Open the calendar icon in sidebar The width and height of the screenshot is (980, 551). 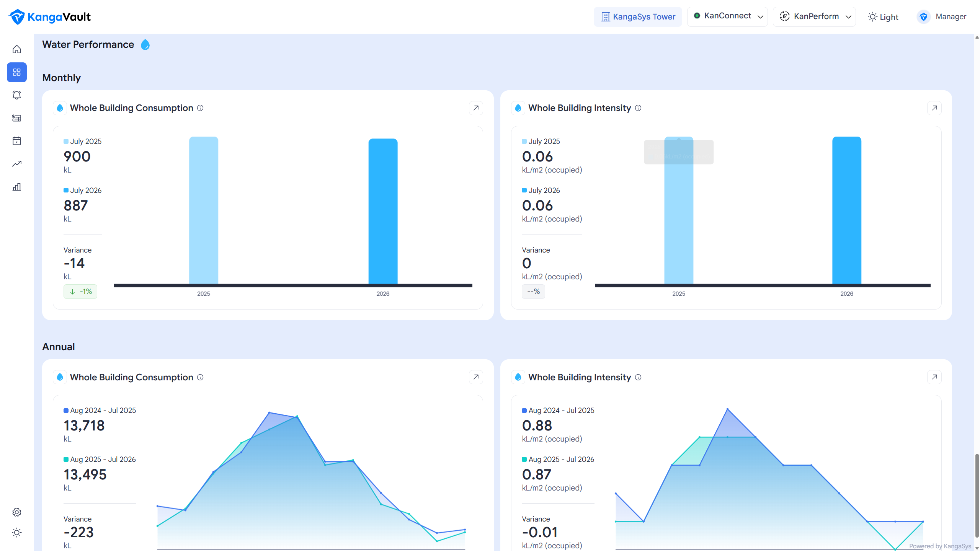[16, 141]
